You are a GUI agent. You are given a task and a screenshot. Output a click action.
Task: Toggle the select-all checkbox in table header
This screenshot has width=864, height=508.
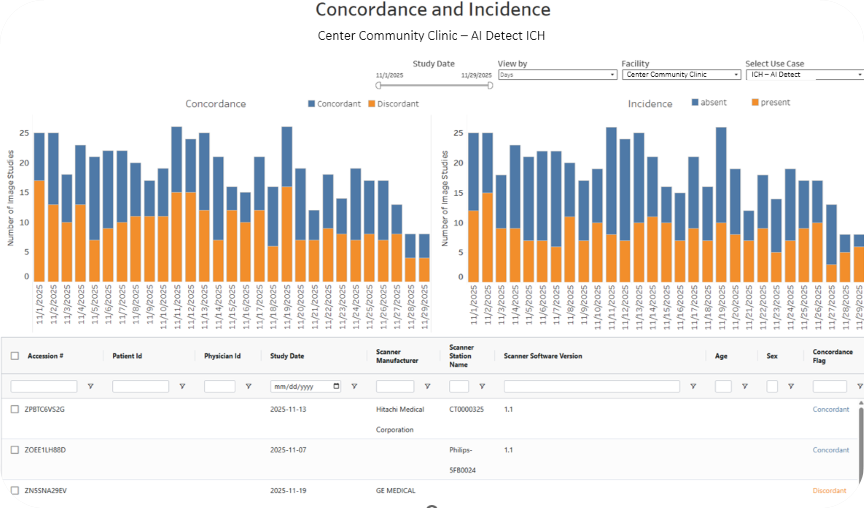(x=15, y=355)
